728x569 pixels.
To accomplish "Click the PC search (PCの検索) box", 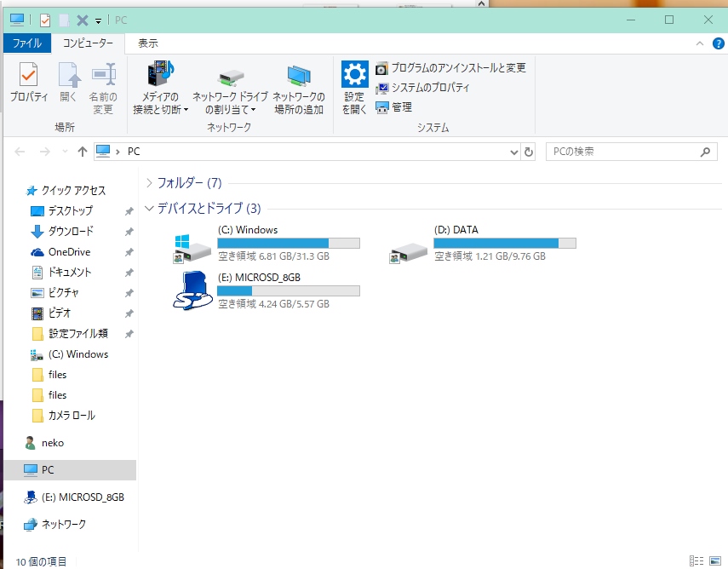I will (x=622, y=152).
